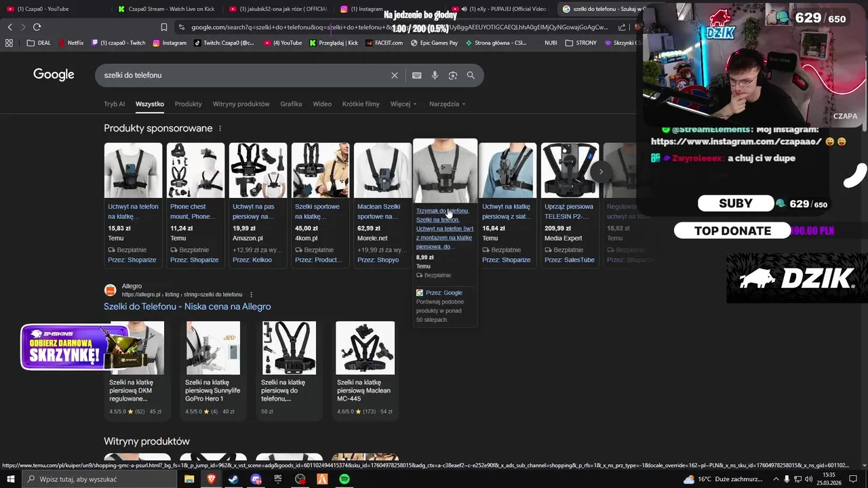Go back with the browser back arrow

[x=9, y=27]
